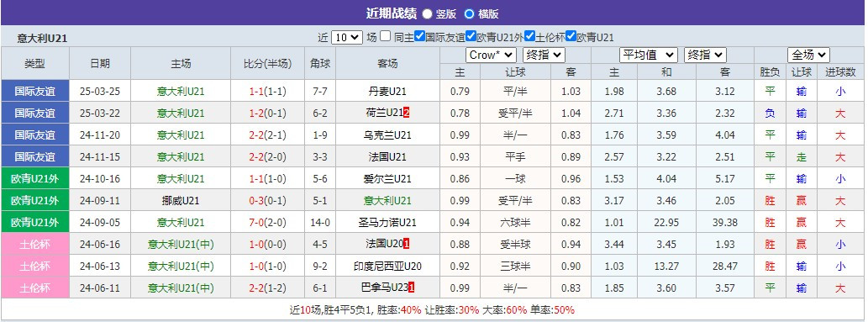This screenshot has width=868, height=322.
Task: Open the 丹麦U21 team link
Action: point(387,92)
